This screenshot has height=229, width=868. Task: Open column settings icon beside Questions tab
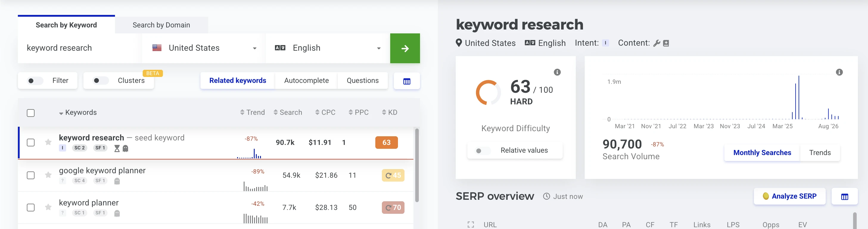point(407,81)
